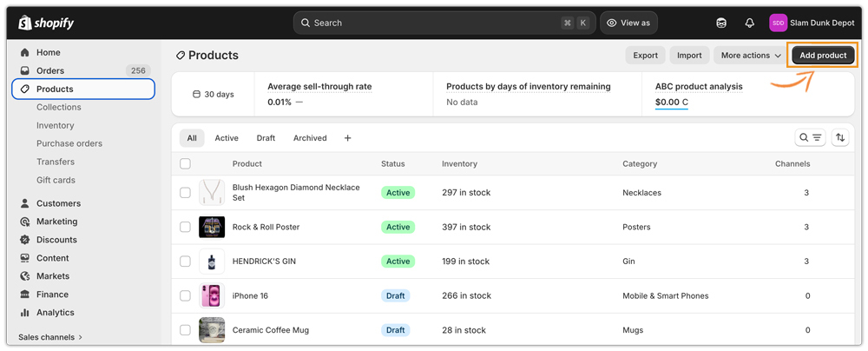
Task: Open the Sidekick assistant icon in top bar
Action: (x=721, y=23)
